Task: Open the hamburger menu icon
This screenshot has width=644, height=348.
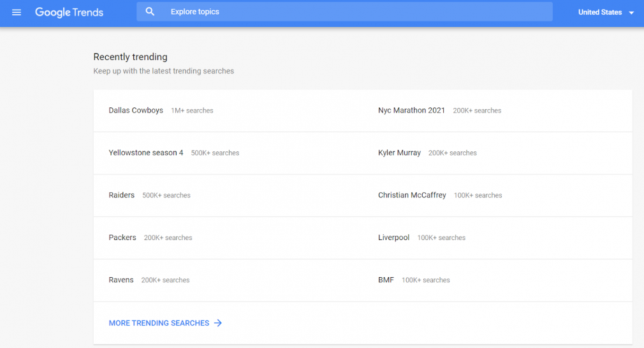Action: (17, 12)
